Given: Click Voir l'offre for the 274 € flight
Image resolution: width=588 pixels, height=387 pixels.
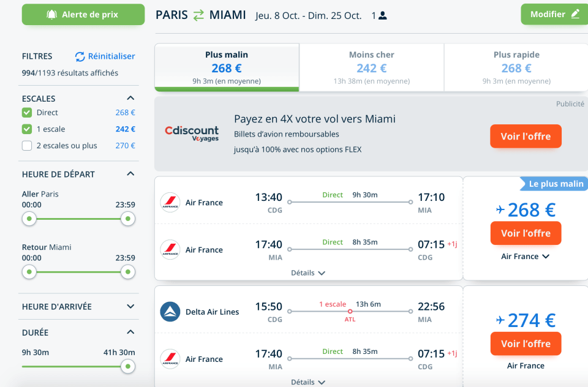Looking at the screenshot, I should tap(526, 344).
